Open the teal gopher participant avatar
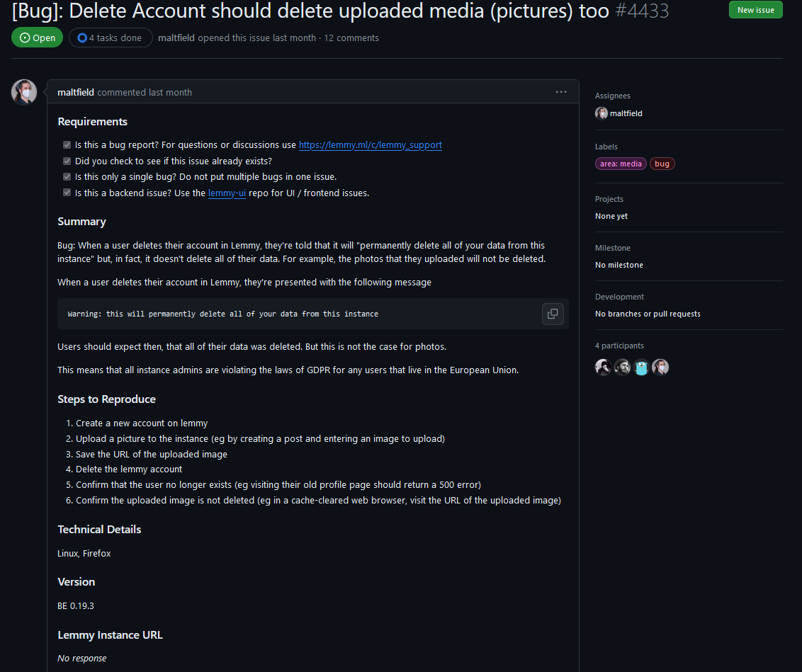Viewport: 802px width, 672px height. click(x=641, y=367)
